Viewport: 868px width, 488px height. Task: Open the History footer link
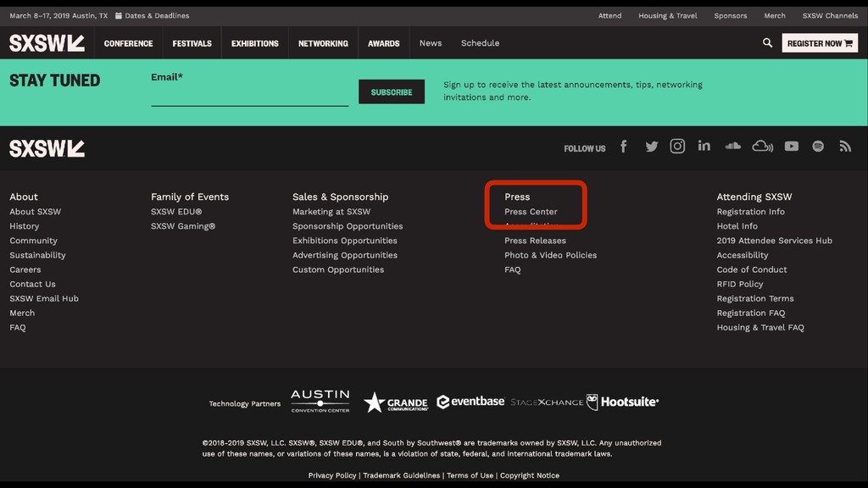pos(25,225)
